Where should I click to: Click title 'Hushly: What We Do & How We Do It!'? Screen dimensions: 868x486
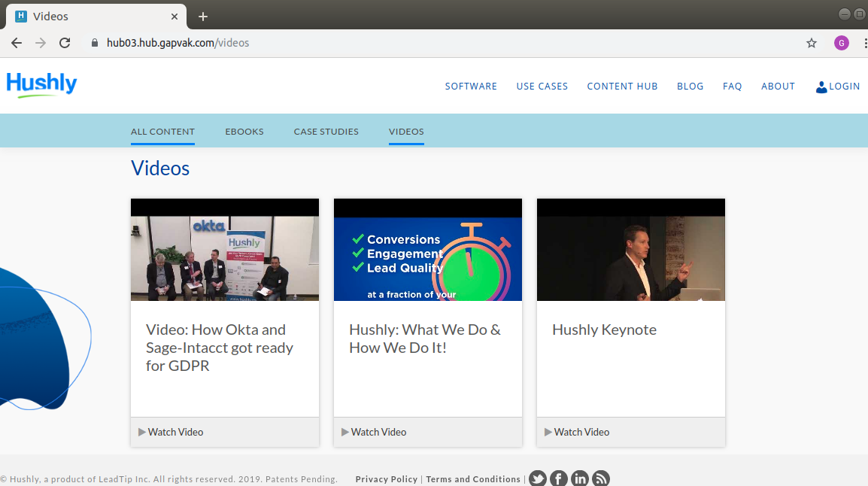(x=424, y=339)
